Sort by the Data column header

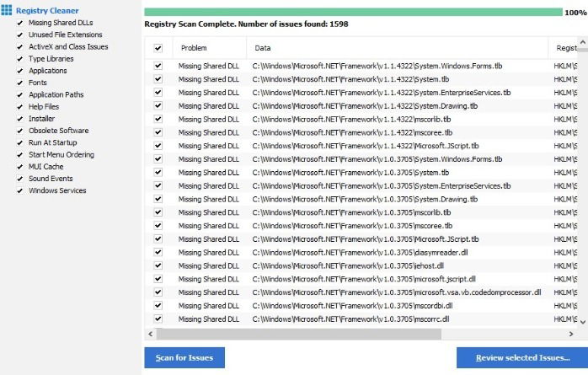pyautogui.click(x=398, y=48)
